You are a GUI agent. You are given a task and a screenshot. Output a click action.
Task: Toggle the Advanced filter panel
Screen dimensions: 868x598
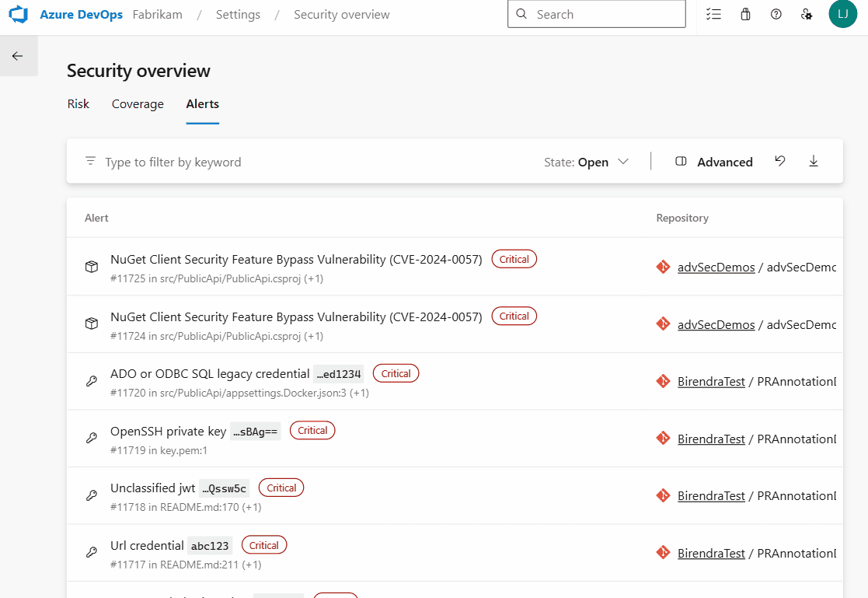[x=714, y=162]
